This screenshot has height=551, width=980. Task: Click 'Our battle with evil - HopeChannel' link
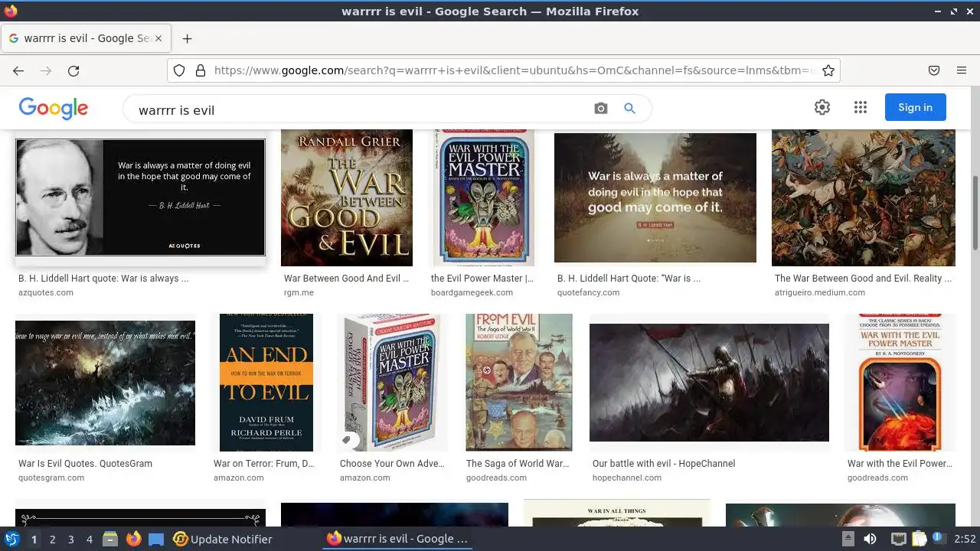coord(664,464)
